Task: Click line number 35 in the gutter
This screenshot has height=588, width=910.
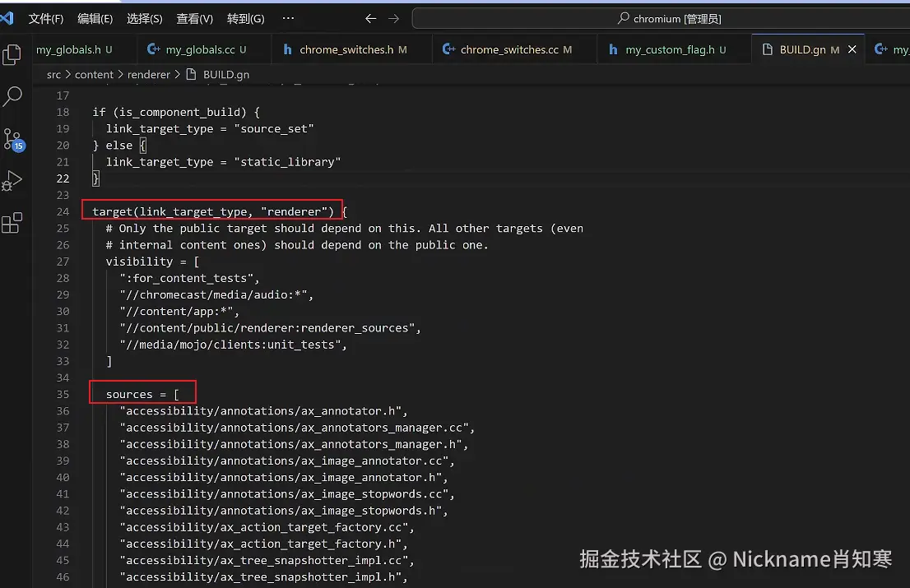Action: [63, 394]
